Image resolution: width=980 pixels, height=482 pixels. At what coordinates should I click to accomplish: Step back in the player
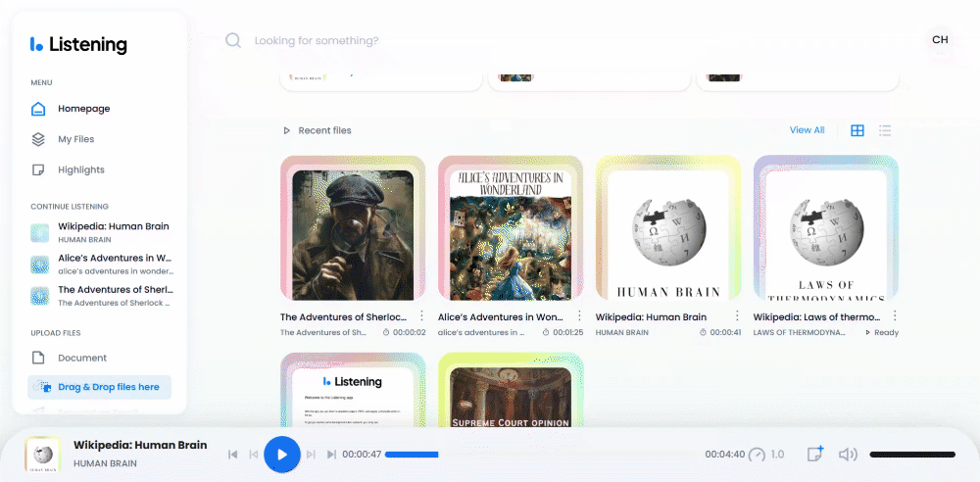(x=253, y=455)
